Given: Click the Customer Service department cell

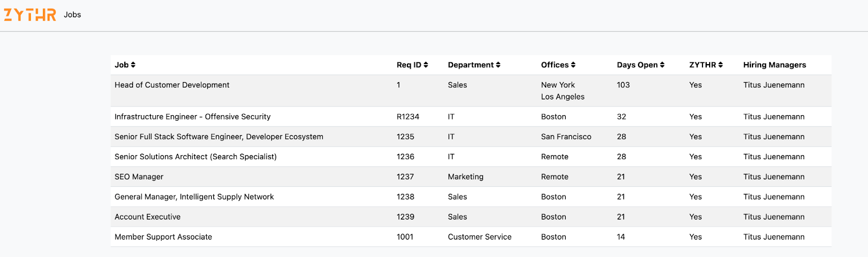Looking at the screenshot, I should point(480,237).
